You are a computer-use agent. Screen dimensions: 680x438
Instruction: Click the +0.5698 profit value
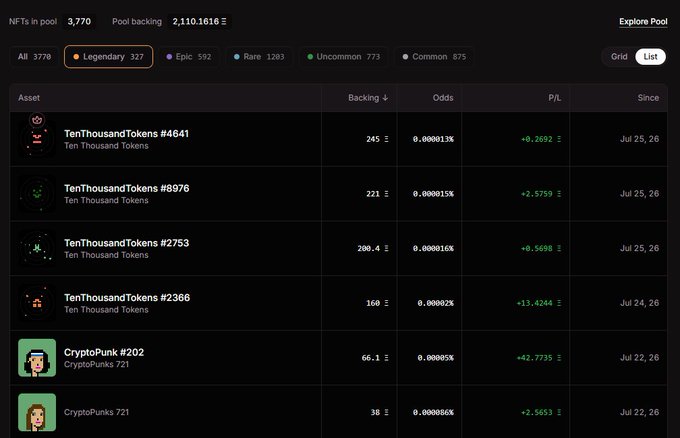(x=541, y=248)
